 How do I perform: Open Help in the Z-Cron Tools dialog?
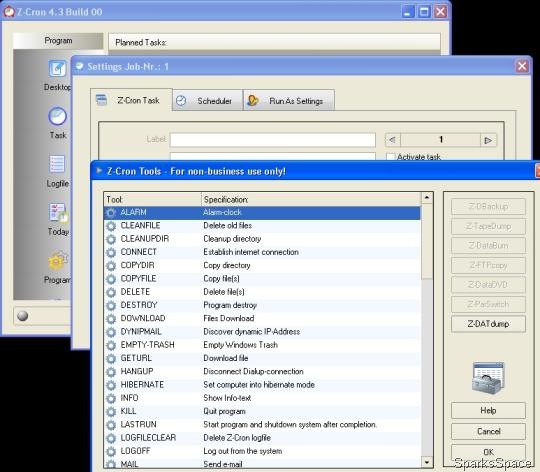click(488, 410)
